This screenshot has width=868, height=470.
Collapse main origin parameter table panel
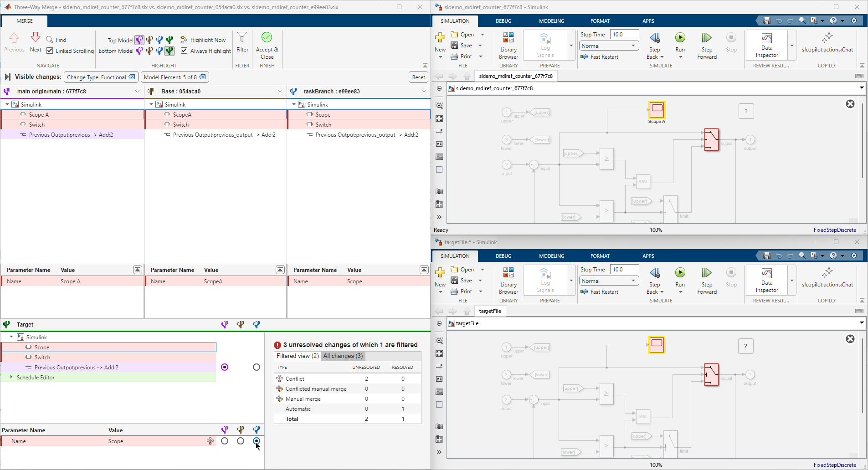138,270
